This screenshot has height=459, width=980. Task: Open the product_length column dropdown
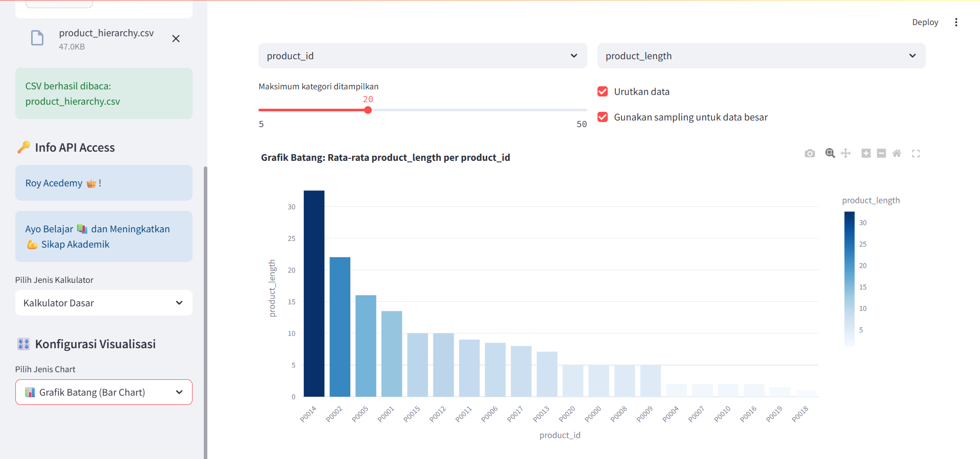761,56
